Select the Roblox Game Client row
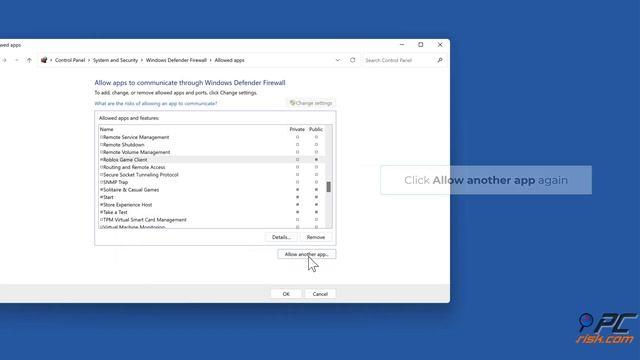This screenshot has width=640, height=360. click(212, 160)
